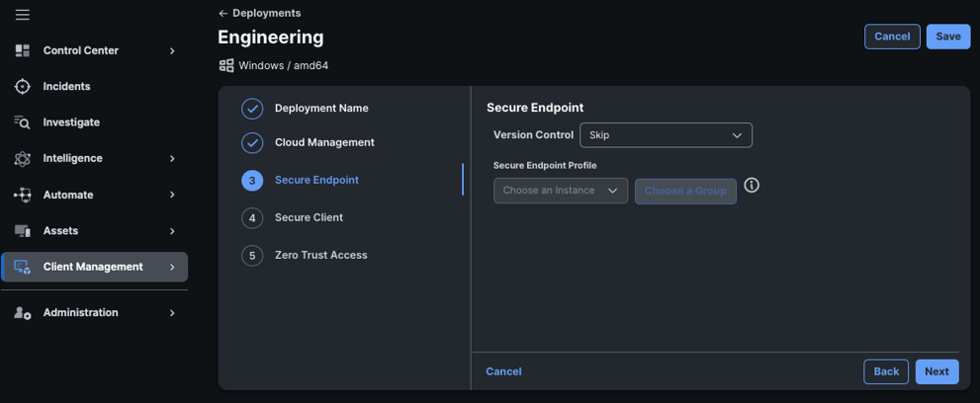Image resolution: width=980 pixels, height=403 pixels.
Task: Click the Control Center dashboard icon
Action: coord(23,50)
